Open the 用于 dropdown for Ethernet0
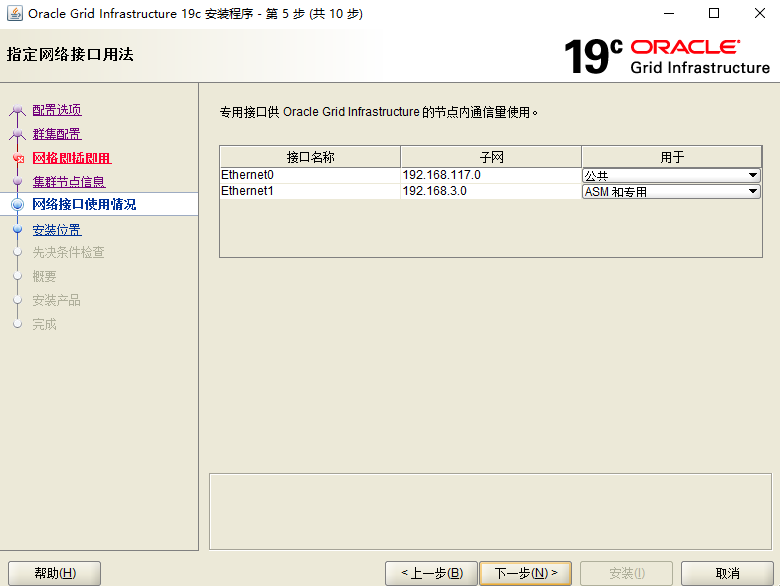 click(x=752, y=176)
